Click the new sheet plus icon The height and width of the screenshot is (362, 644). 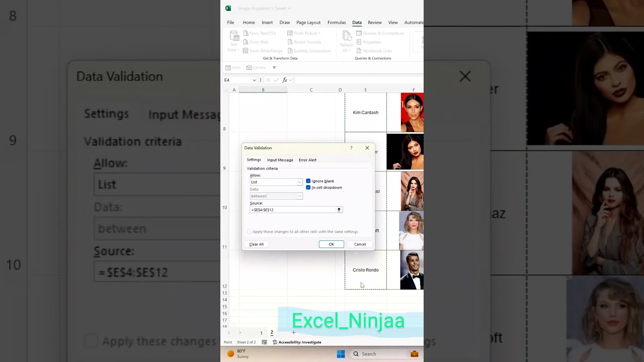(x=294, y=332)
